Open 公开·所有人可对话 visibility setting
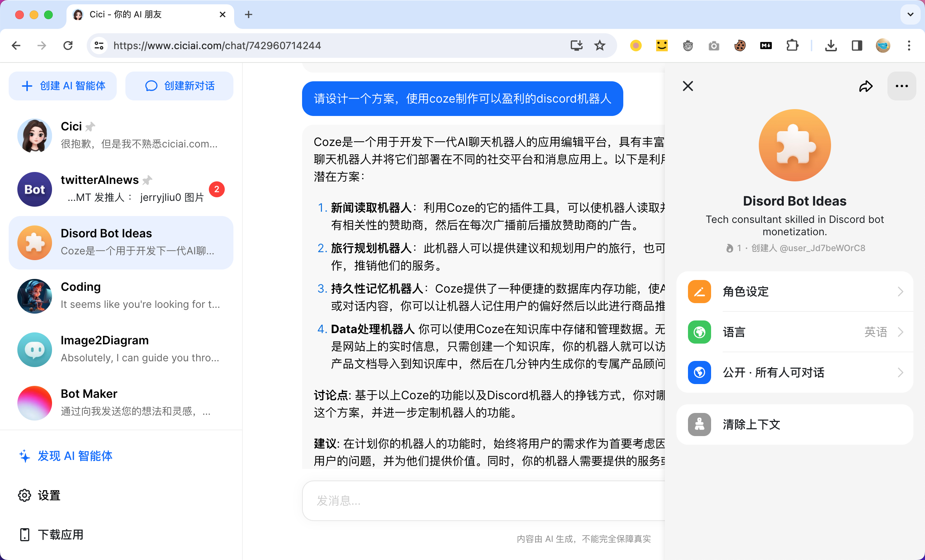925x560 pixels. click(794, 372)
